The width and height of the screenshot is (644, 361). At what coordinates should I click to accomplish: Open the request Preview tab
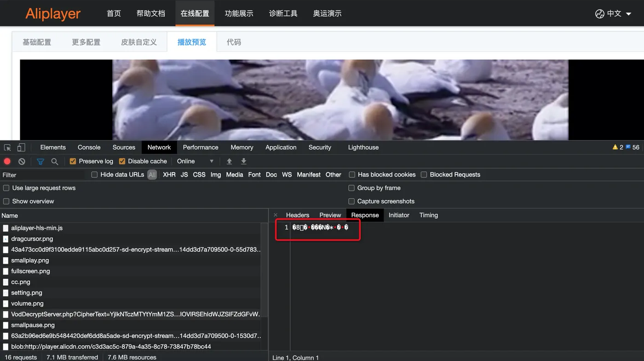pos(330,215)
